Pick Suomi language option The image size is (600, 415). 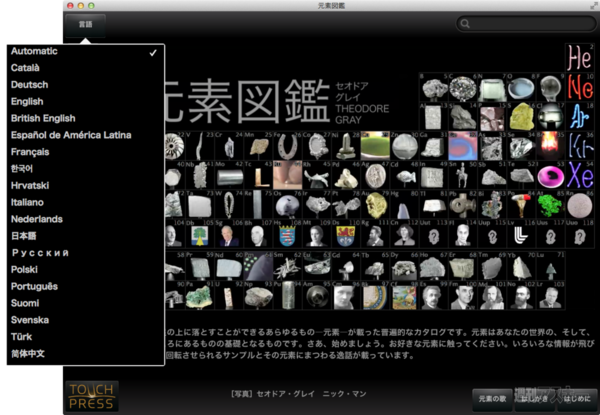coord(86,304)
